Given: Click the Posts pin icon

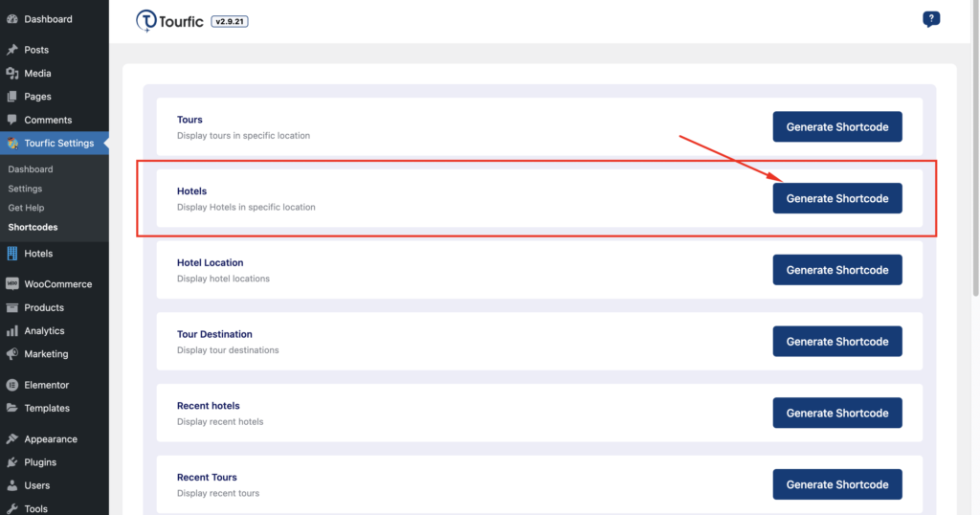Looking at the screenshot, I should [11, 50].
